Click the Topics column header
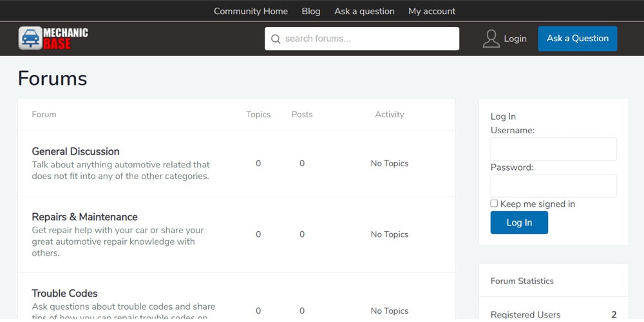This screenshot has width=644, height=322. tap(258, 115)
